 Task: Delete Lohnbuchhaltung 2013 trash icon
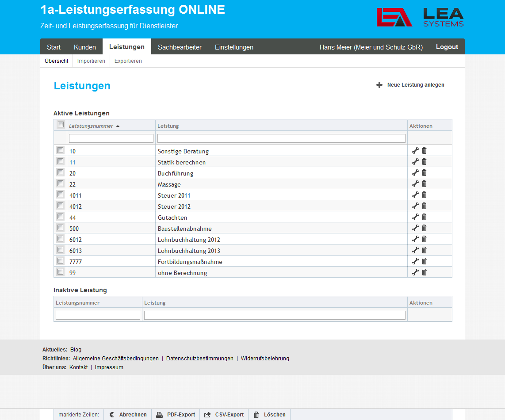(x=424, y=250)
